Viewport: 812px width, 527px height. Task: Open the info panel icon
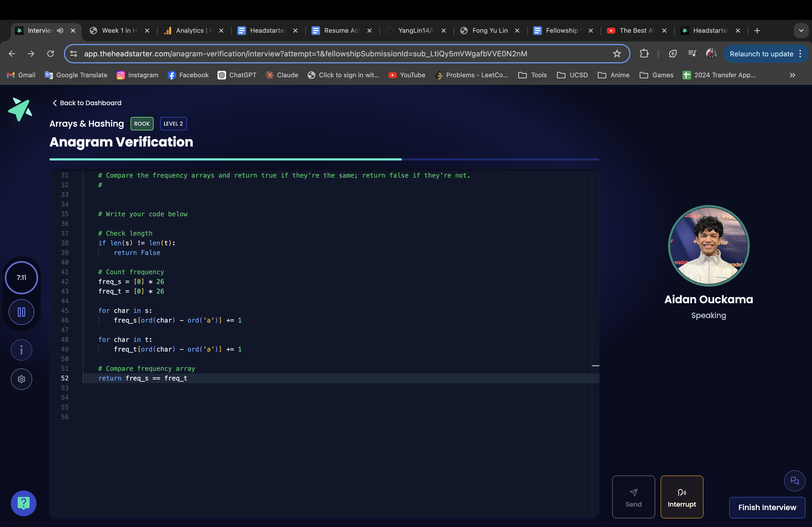[x=21, y=350]
